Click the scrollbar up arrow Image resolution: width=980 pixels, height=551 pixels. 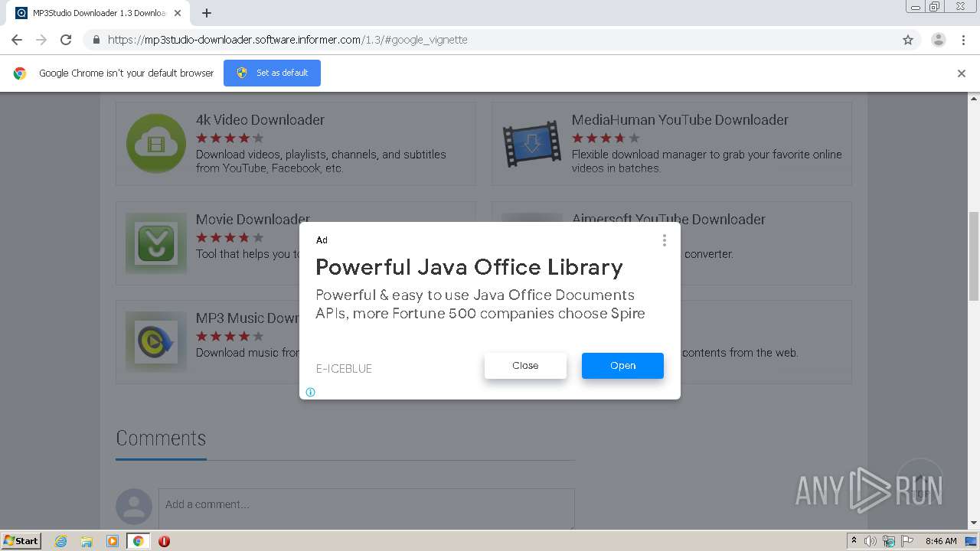tap(974, 99)
